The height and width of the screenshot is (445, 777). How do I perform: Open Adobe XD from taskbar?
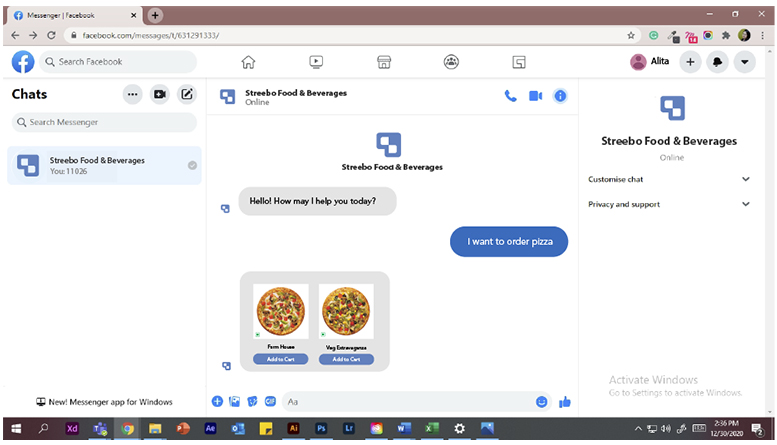click(72, 429)
